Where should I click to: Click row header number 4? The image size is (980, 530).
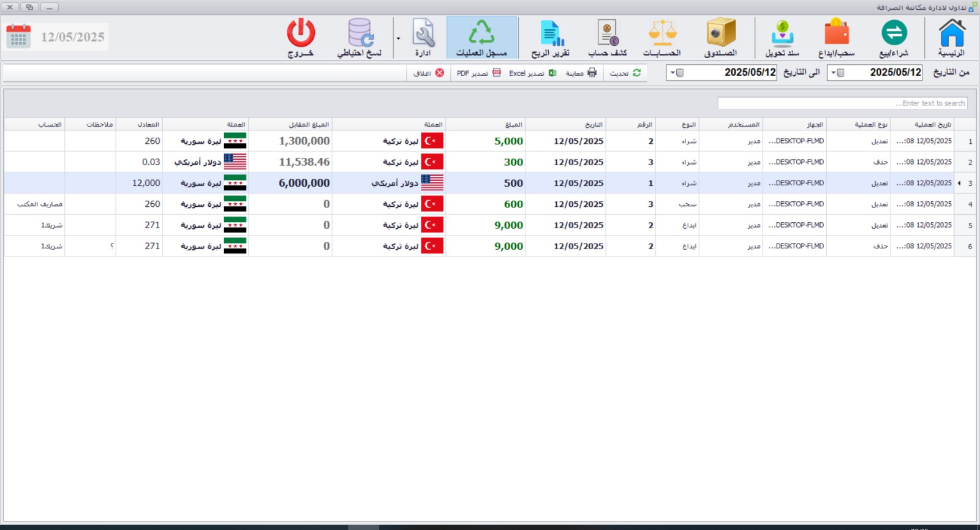(965, 204)
